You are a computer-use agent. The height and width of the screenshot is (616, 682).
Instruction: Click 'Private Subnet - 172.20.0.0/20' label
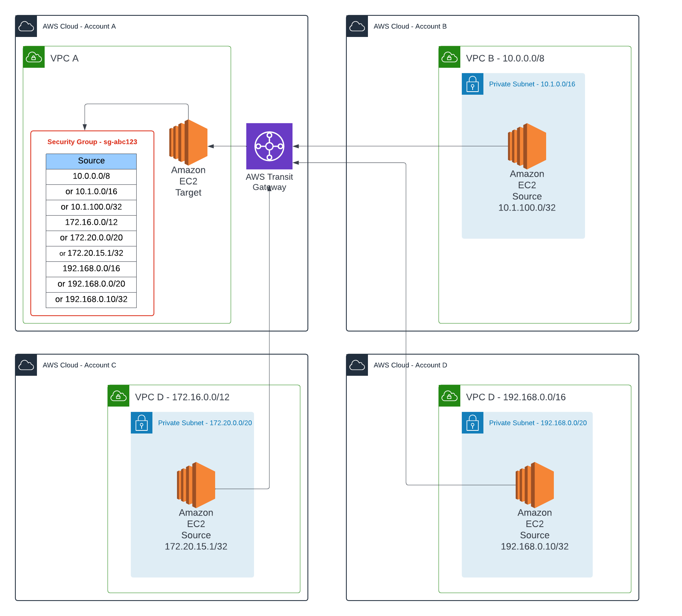pos(205,423)
